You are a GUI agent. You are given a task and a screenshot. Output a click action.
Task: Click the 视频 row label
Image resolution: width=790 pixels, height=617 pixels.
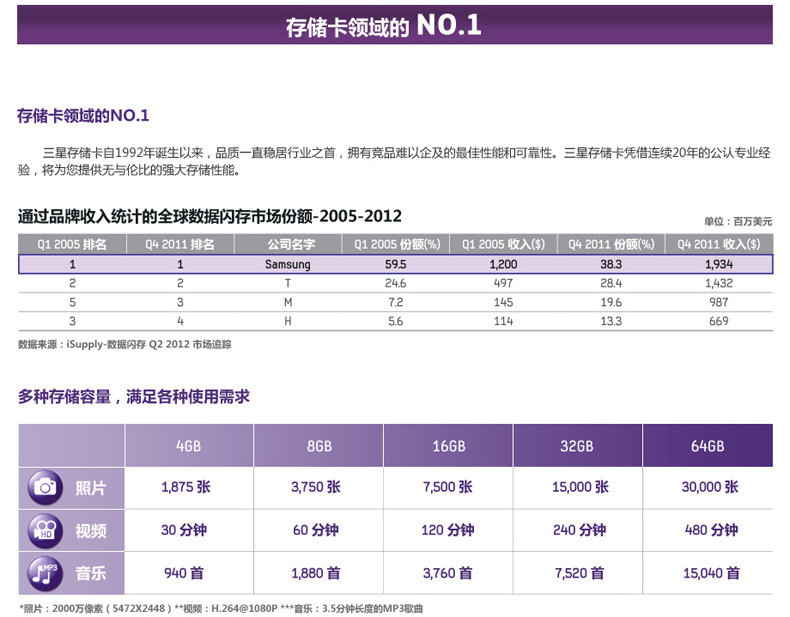tap(91, 530)
